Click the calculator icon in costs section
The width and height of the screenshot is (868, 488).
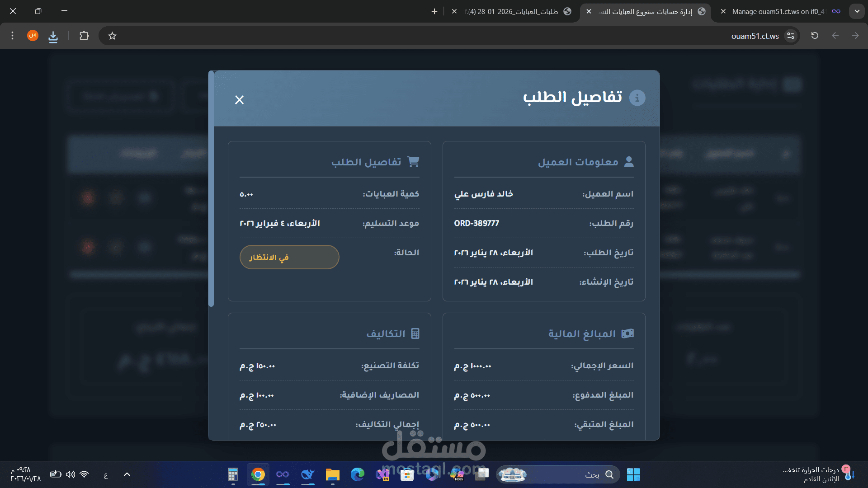[x=415, y=333]
